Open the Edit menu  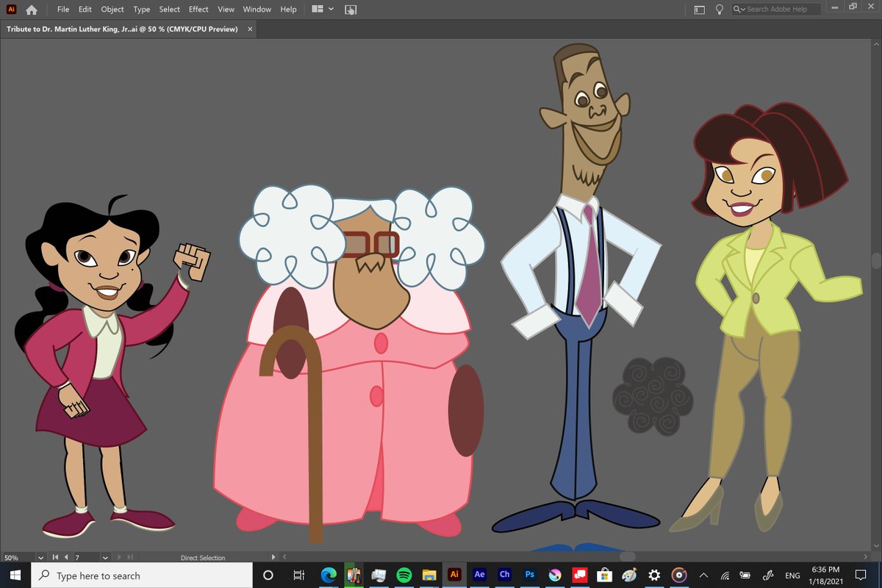point(85,10)
